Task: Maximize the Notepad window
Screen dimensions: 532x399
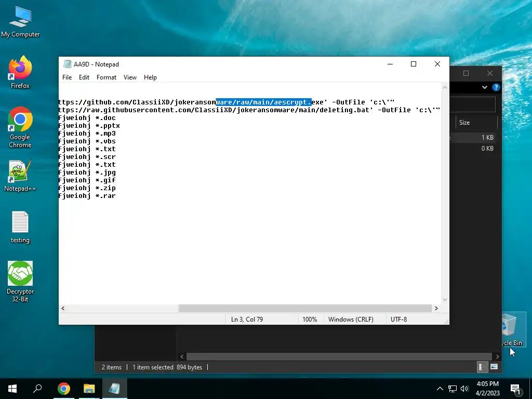Action: [413, 64]
